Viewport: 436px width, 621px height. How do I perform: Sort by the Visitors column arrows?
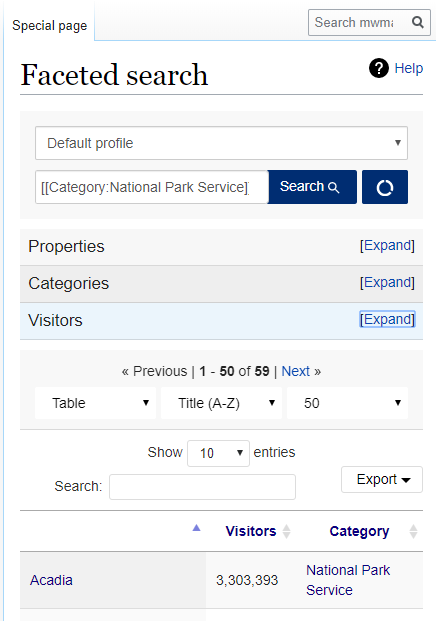[x=286, y=531]
